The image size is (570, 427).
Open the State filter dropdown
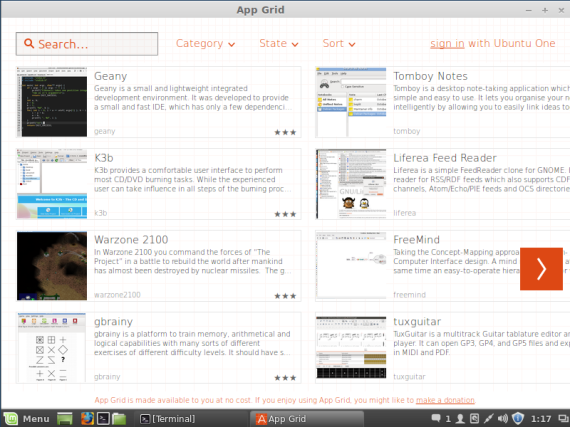point(279,44)
